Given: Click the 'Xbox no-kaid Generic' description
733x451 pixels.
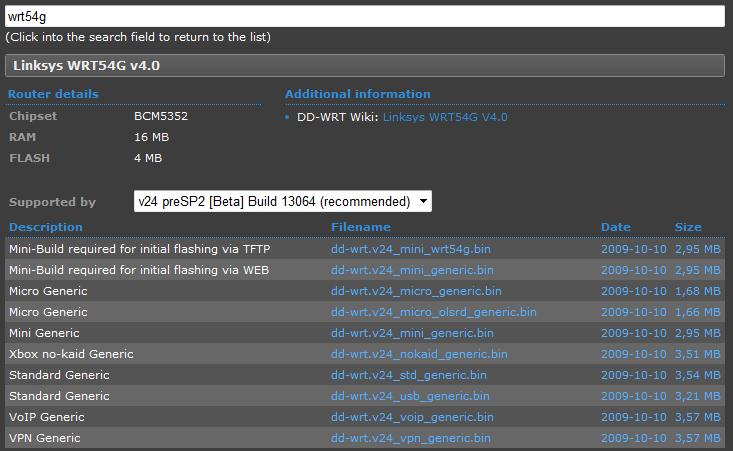Looking at the screenshot, I should tap(71, 354).
